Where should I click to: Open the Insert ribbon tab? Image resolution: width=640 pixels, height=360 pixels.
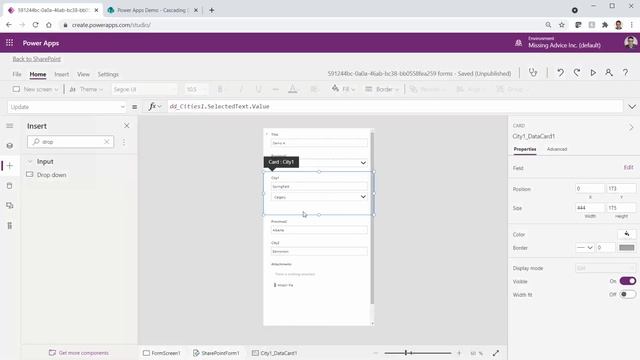tap(62, 74)
